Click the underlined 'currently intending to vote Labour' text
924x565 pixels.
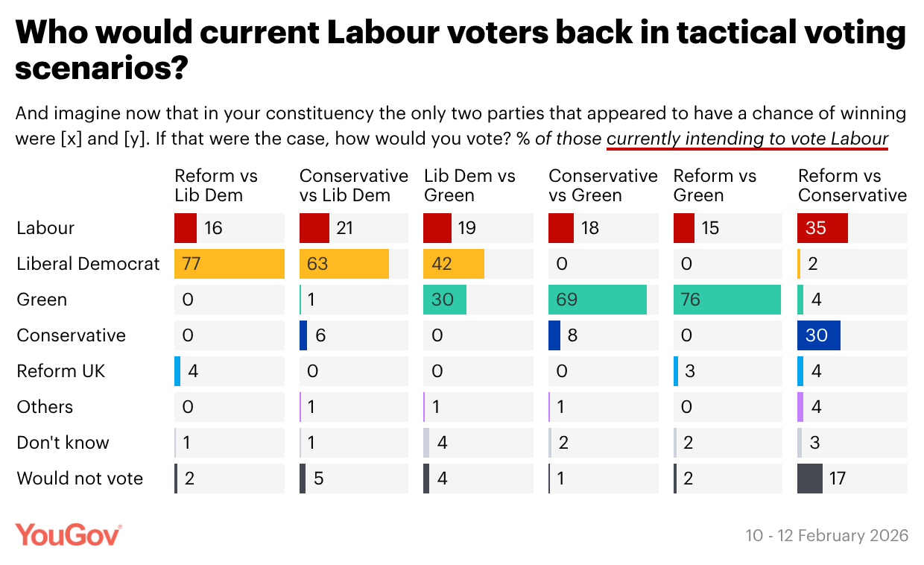click(x=747, y=139)
